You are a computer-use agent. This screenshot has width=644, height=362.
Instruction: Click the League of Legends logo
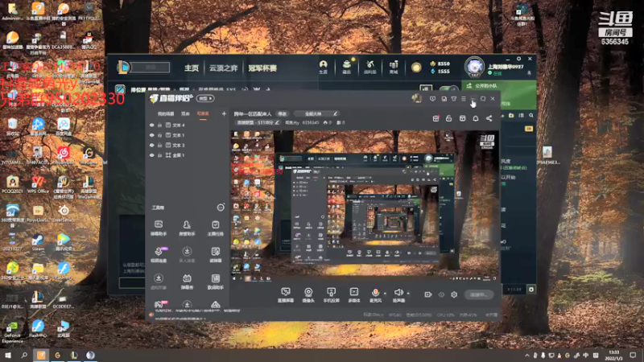point(123,68)
